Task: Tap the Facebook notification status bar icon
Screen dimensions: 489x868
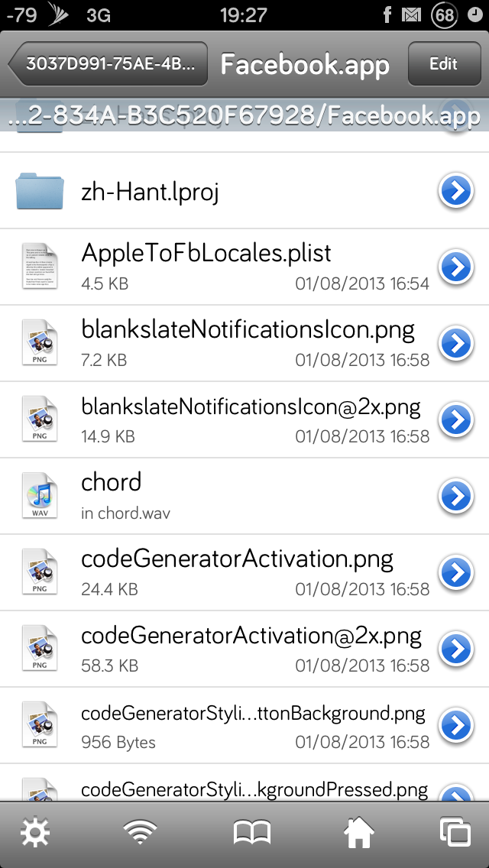Action: (387, 15)
